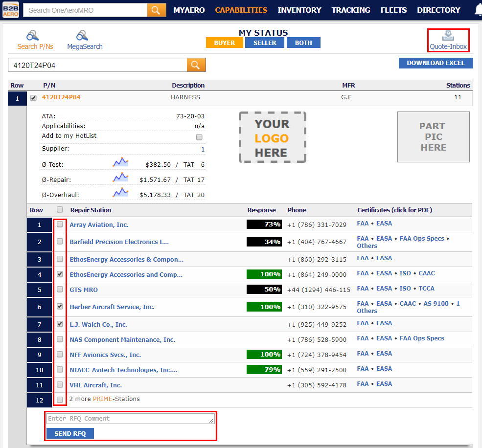Open the GTS MRO station link
The image size is (482, 448).
[84, 290]
